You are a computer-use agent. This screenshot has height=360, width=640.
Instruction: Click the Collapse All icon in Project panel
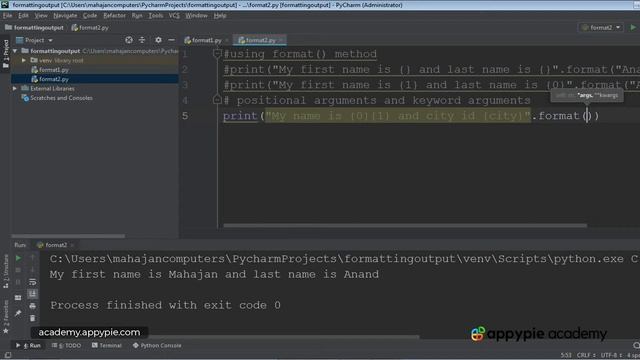click(x=142, y=40)
